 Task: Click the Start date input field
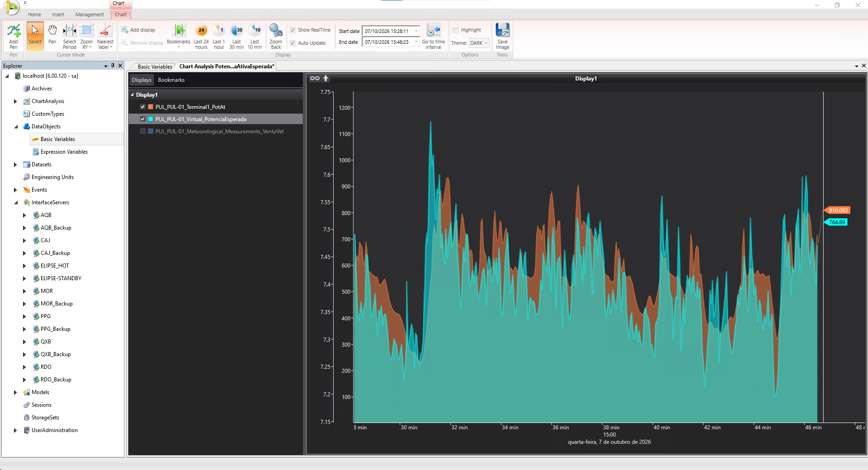[x=391, y=31]
